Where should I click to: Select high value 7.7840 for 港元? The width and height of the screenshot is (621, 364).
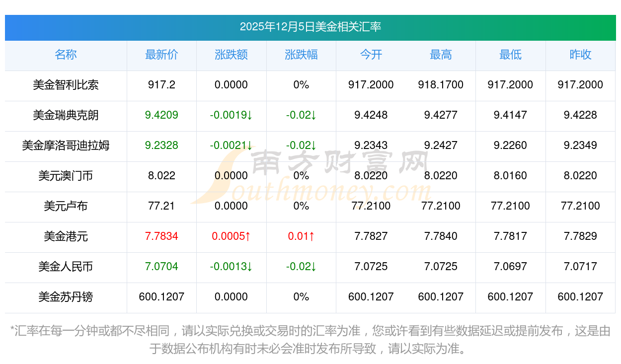click(x=441, y=236)
